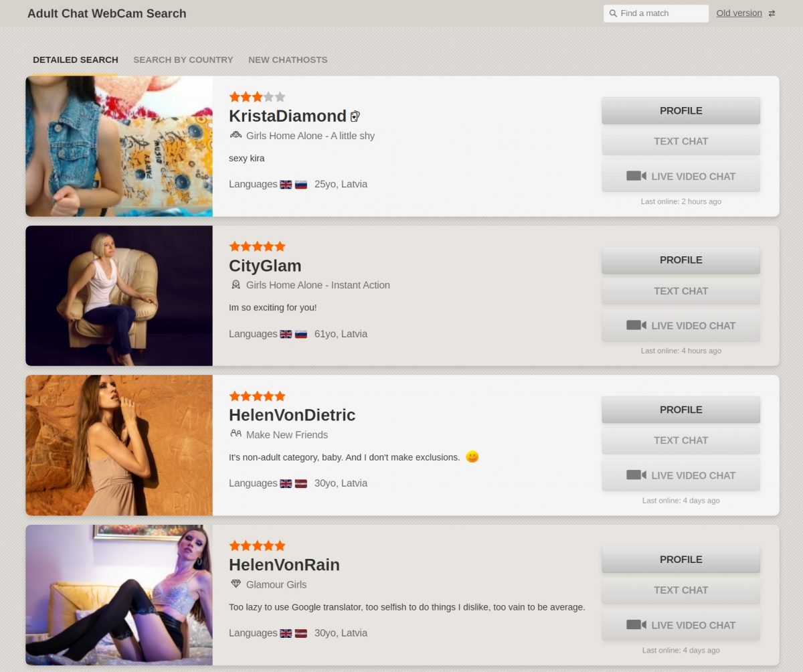Click KristaDiamond's Girls Home Alone category icon
Viewport: 803px width, 672px height.
tap(236, 135)
